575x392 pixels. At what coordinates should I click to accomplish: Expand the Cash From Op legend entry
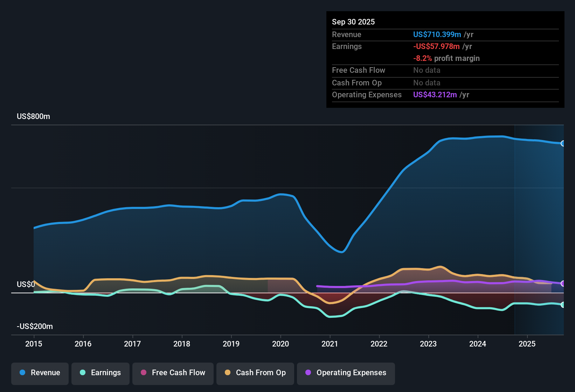pyautogui.click(x=255, y=373)
